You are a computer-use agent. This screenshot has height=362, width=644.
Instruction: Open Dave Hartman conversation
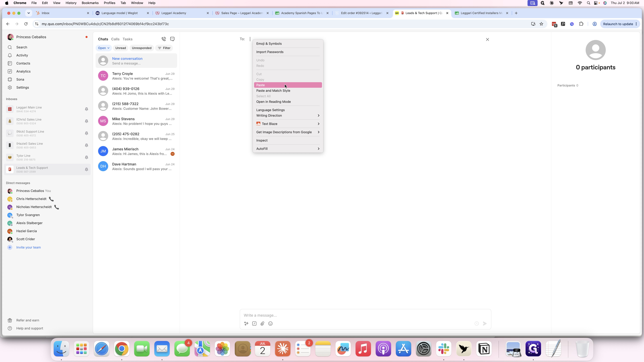coord(136,166)
